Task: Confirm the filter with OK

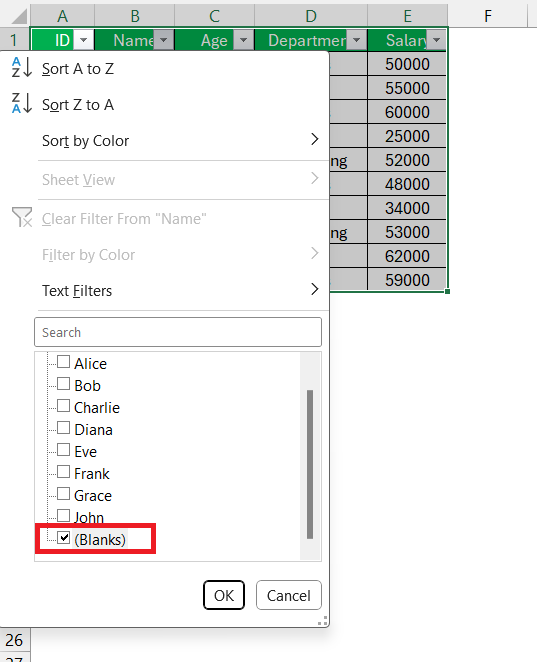Action: pos(224,595)
